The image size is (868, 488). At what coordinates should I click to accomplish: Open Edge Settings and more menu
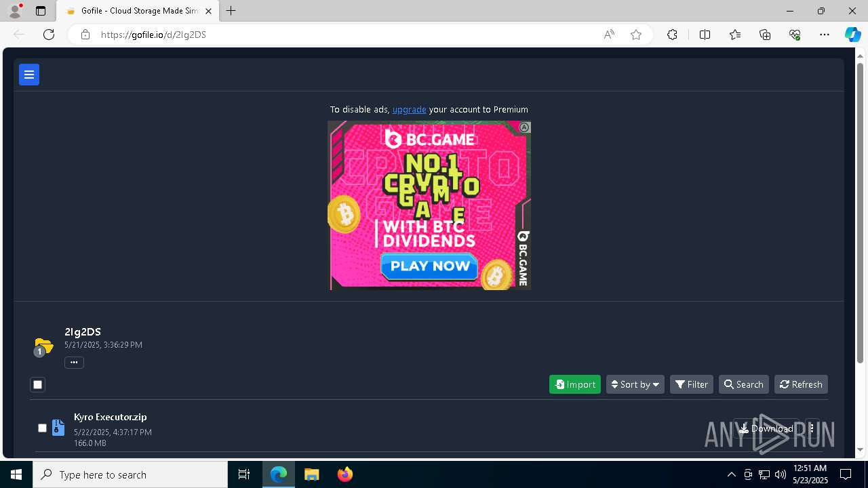coord(825,35)
